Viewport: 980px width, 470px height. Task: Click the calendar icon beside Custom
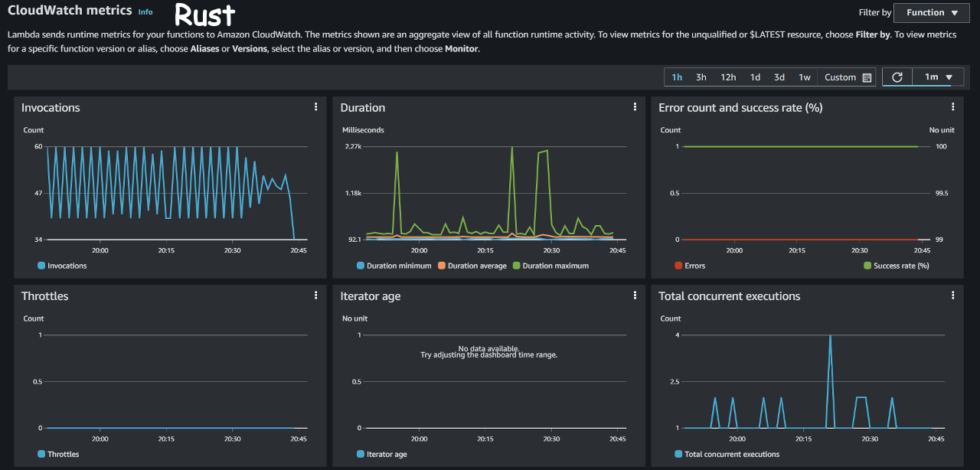(x=867, y=77)
